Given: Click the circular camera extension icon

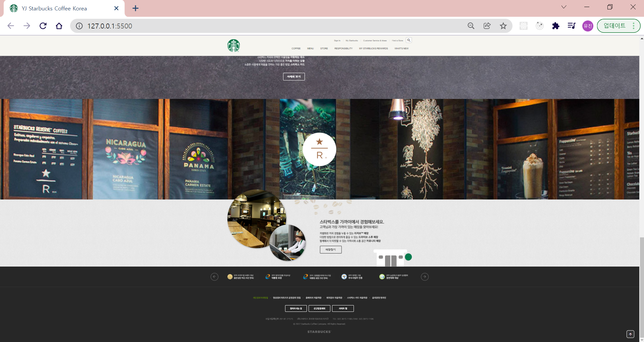Looking at the screenshot, I should point(540,26).
